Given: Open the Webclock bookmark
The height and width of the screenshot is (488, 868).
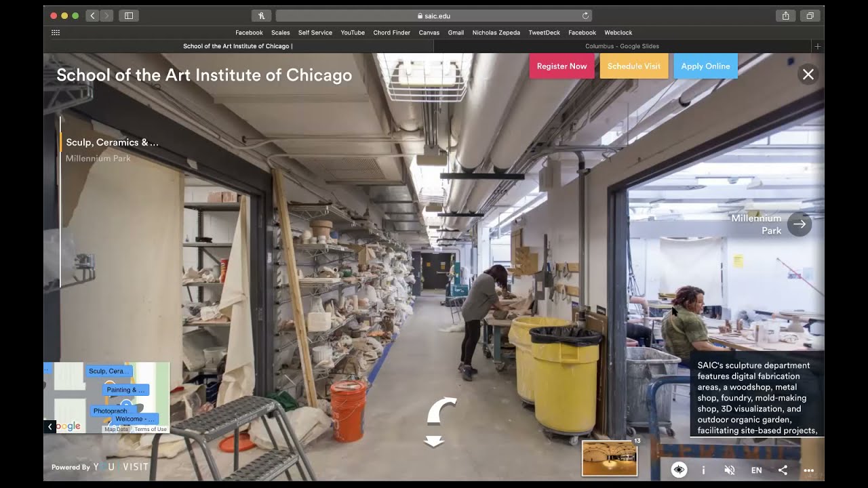Looking at the screenshot, I should [618, 33].
